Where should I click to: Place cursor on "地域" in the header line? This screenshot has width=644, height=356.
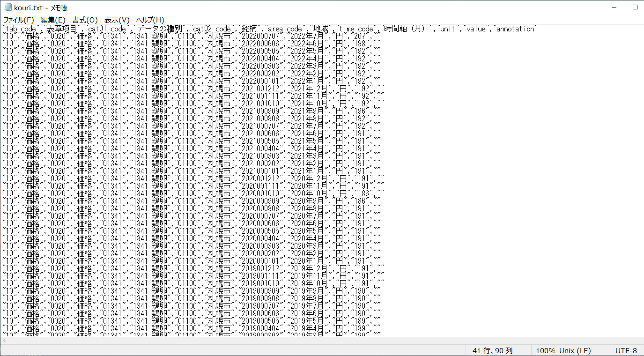(x=320, y=29)
